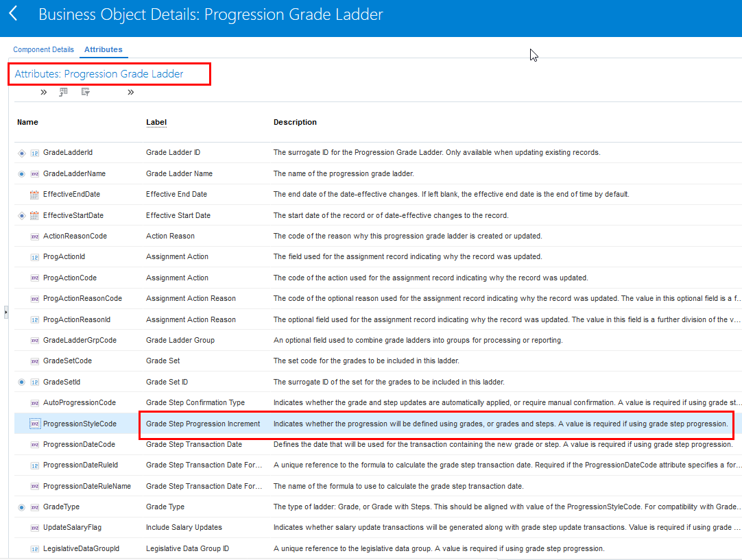Select the ProgressionDateRuleName attribute name
Image resolution: width=742 pixels, height=560 pixels.
[x=87, y=486]
